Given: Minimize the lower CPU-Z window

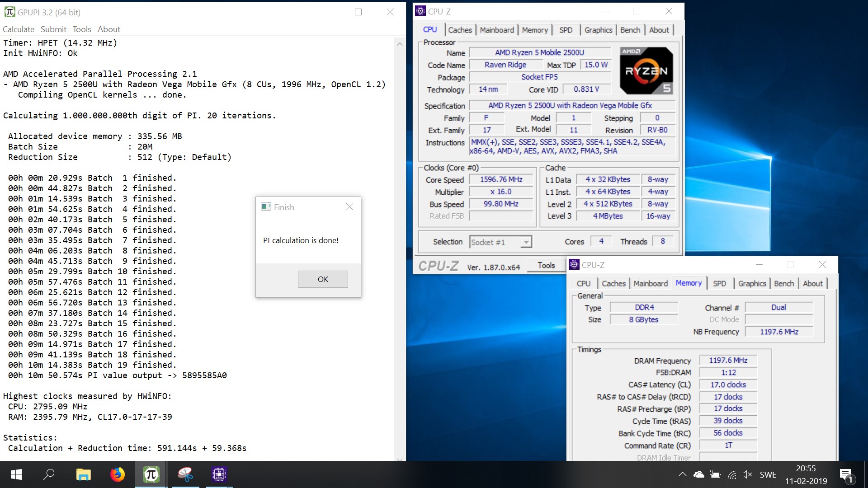Looking at the screenshot, I should pyautogui.click(x=759, y=265).
